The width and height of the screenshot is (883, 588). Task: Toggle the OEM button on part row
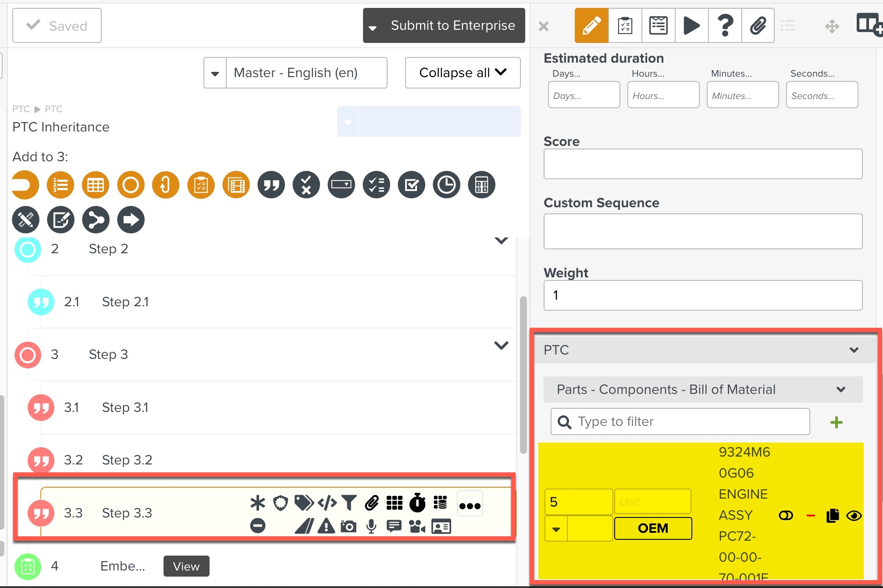point(653,528)
